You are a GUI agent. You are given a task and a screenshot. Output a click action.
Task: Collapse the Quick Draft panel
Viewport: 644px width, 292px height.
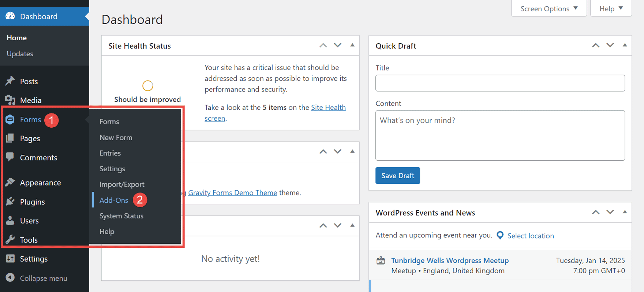click(625, 45)
